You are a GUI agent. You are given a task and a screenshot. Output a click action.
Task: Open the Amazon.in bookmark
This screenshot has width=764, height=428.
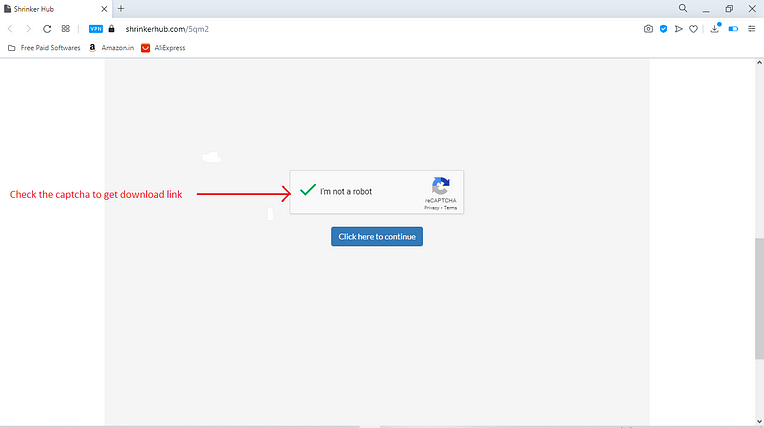point(112,48)
